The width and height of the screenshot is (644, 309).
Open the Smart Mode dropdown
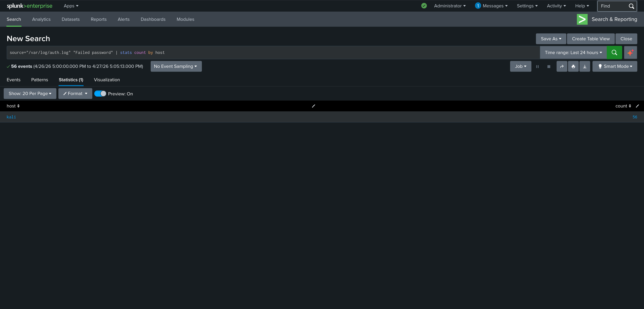(x=615, y=66)
